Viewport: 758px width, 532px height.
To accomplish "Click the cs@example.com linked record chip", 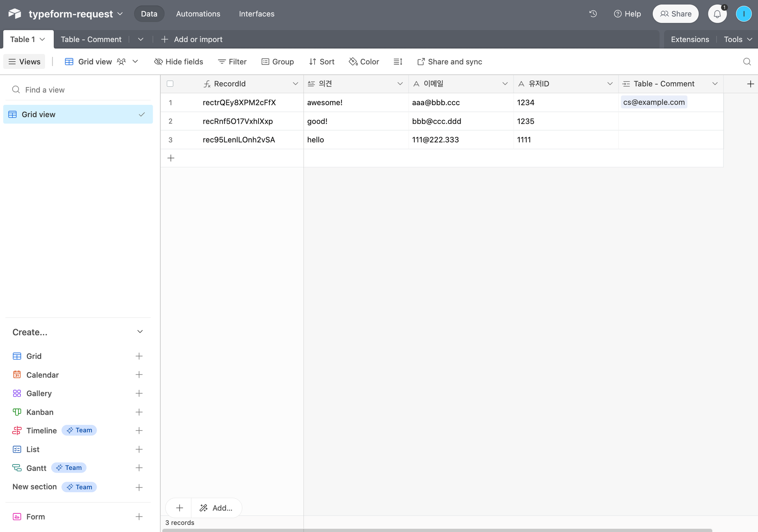I will (x=654, y=102).
